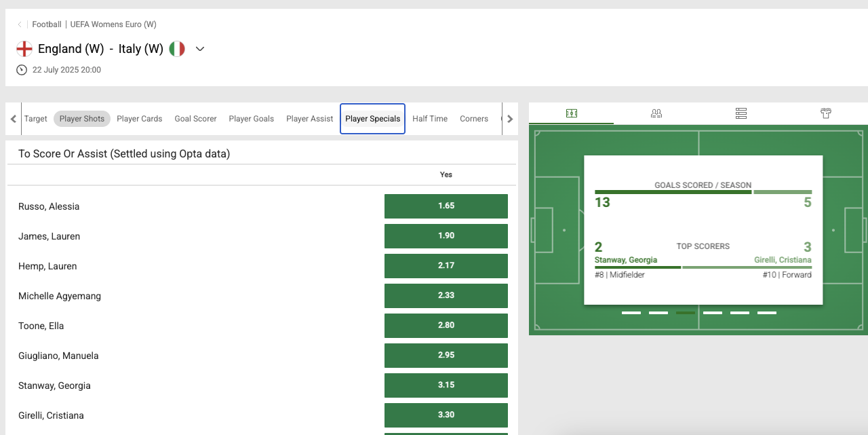The image size is (868, 435).
Task: Click Girelli, Cristiana in the odds list
Action: (51, 415)
